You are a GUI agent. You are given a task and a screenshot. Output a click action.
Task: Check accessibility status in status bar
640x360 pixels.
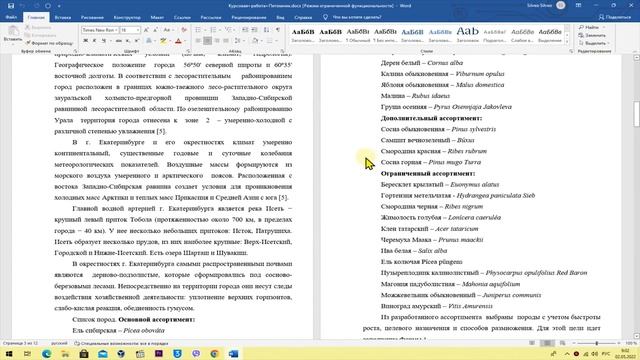121,343
